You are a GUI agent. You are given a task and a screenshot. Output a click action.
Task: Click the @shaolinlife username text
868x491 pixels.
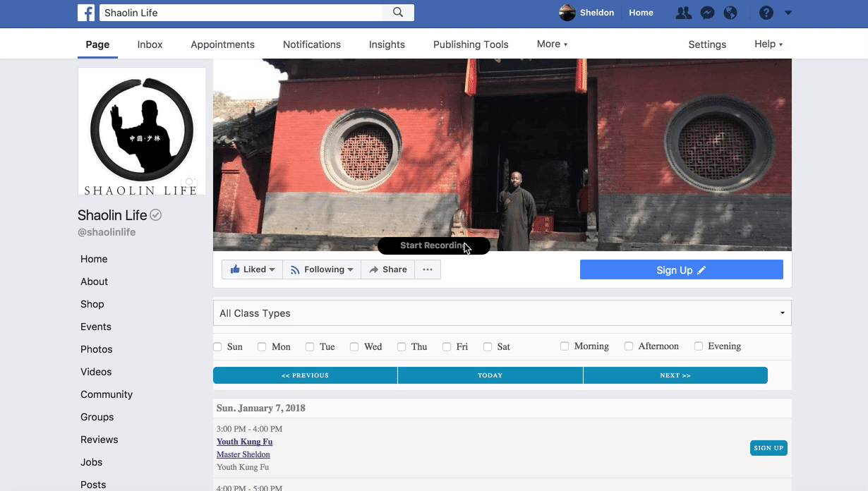107,232
